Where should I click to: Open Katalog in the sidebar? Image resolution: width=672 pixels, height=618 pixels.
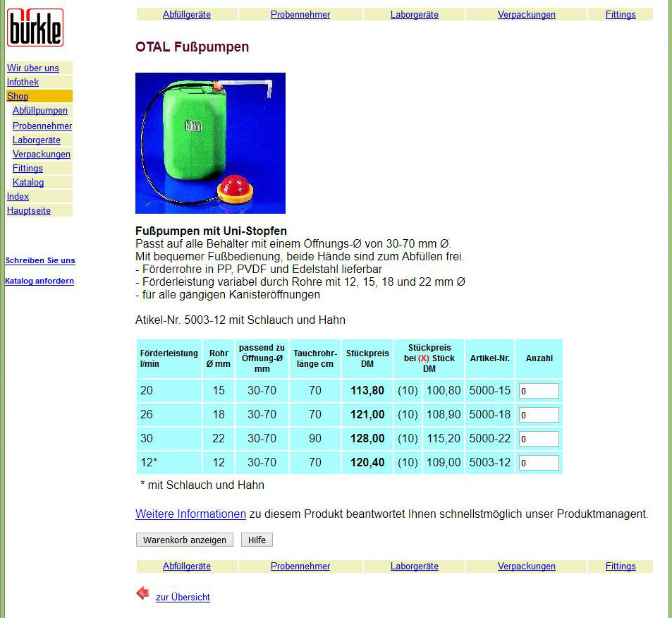[28, 183]
